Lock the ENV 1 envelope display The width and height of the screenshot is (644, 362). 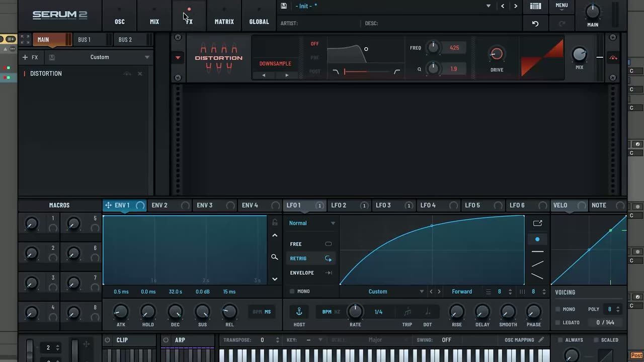tap(275, 222)
